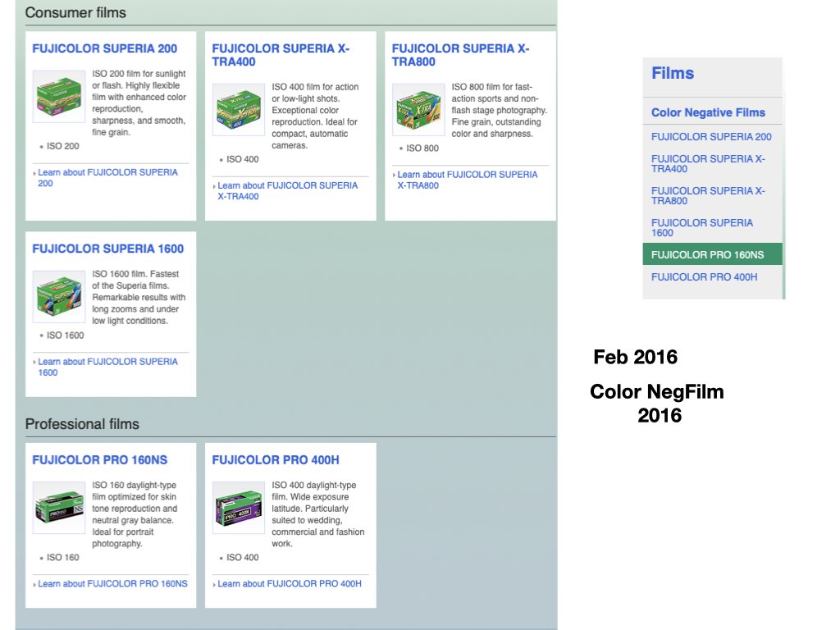Select FUJICOLOR PRO 400H in sidebar menu
Viewport: 840px width, 630px height.
pos(704,277)
